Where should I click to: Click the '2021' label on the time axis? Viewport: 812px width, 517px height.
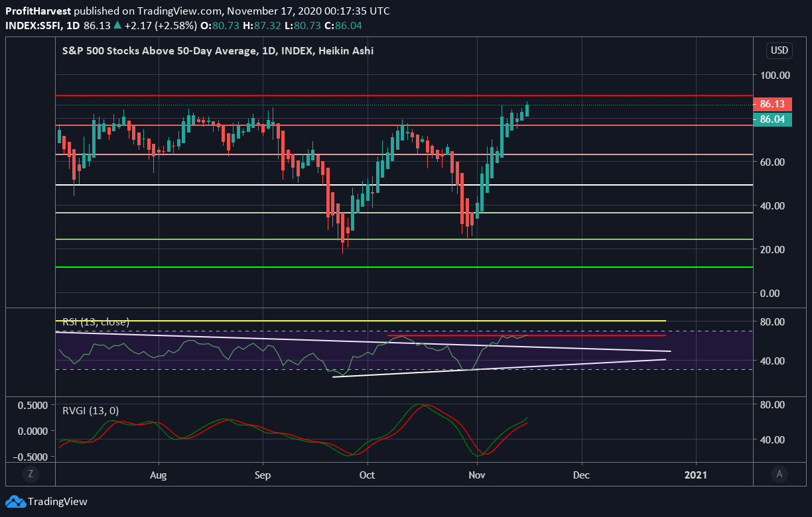tap(696, 475)
